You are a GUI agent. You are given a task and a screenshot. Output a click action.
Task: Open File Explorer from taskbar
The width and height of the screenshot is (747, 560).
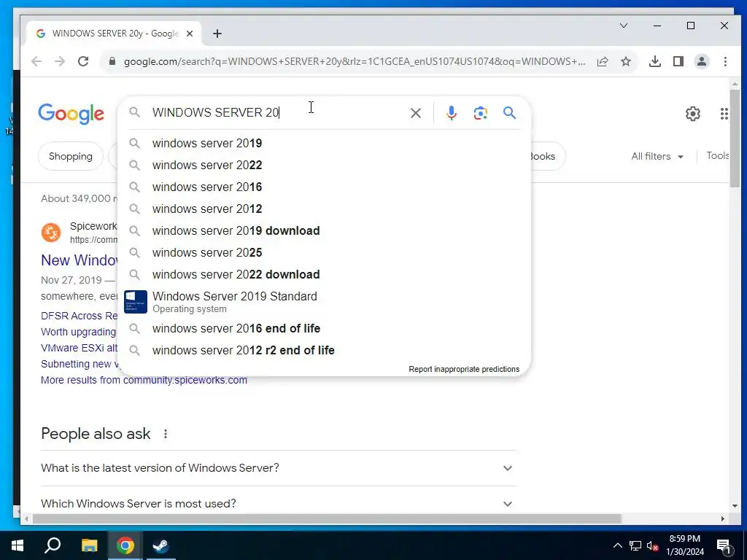click(89, 545)
